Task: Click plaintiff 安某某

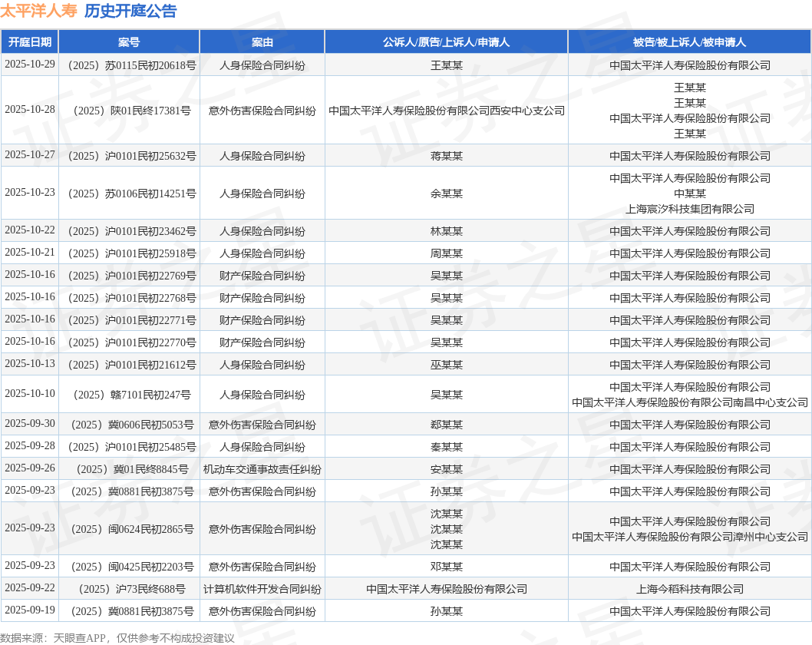Action: tap(447, 469)
